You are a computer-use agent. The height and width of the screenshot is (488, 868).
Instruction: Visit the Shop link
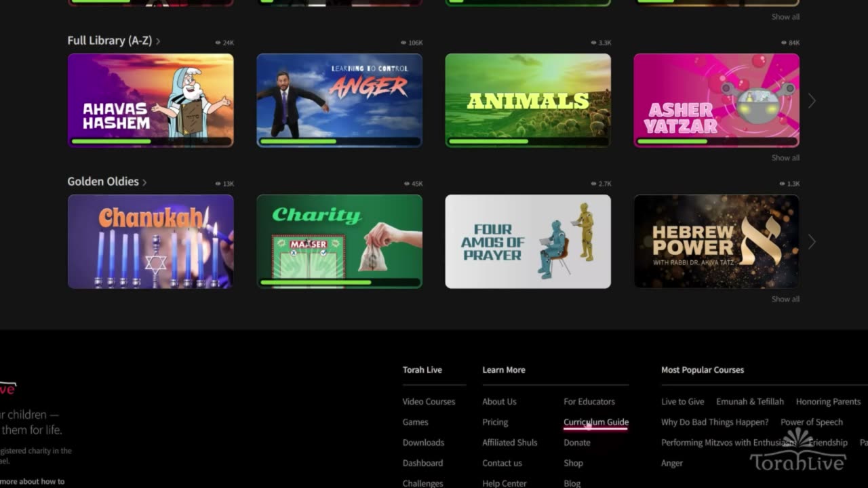pyautogui.click(x=573, y=463)
